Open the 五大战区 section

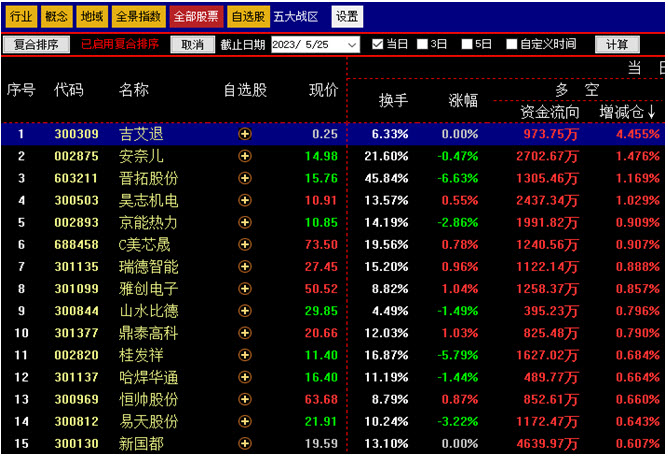[296, 17]
